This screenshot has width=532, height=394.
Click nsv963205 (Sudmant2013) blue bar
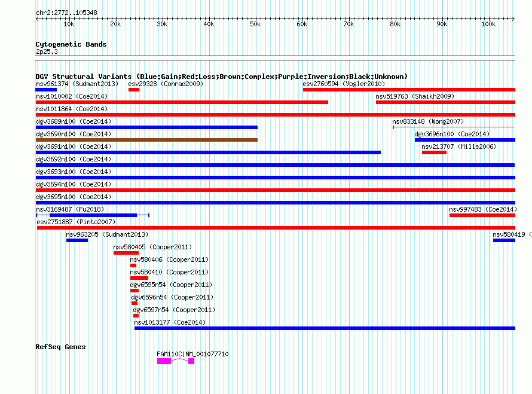click(x=77, y=240)
